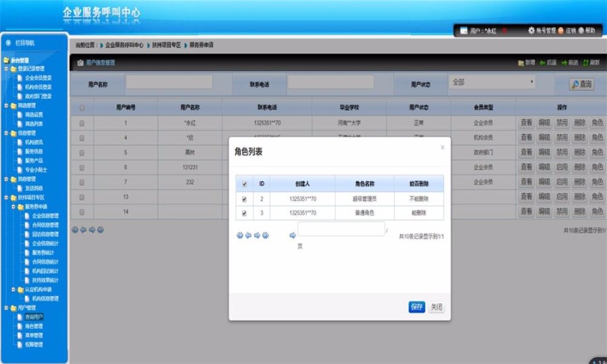The width and height of the screenshot is (607, 364).
Task: Open 菜单管理 in the sidebar tree
Action: pos(34,336)
